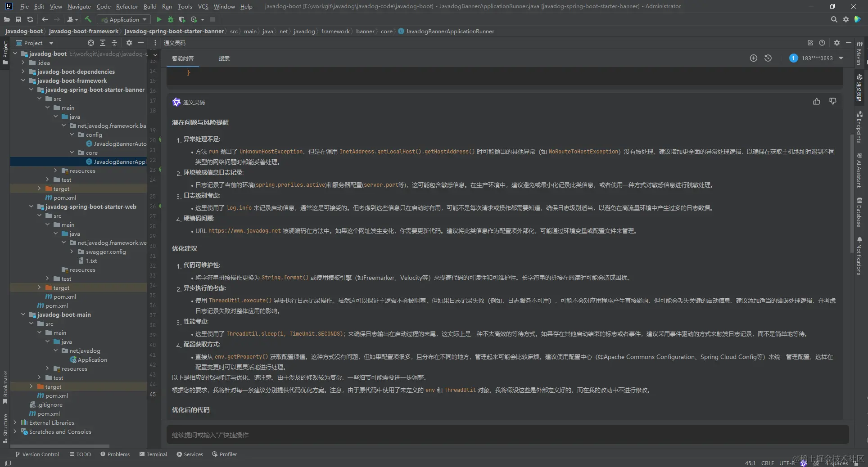Collapse the javadog-boot-framework module
Viewport: 868px width, 467px height.
(23, 81)
